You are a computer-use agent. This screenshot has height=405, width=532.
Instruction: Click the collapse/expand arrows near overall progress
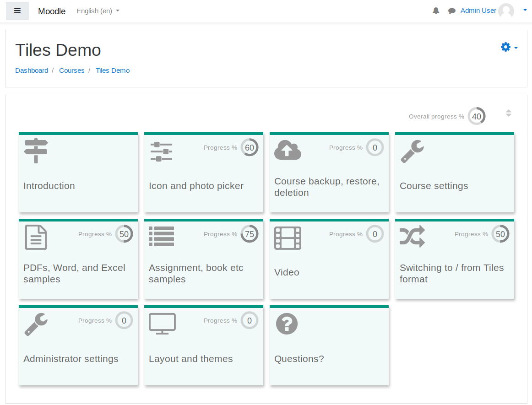508,113
